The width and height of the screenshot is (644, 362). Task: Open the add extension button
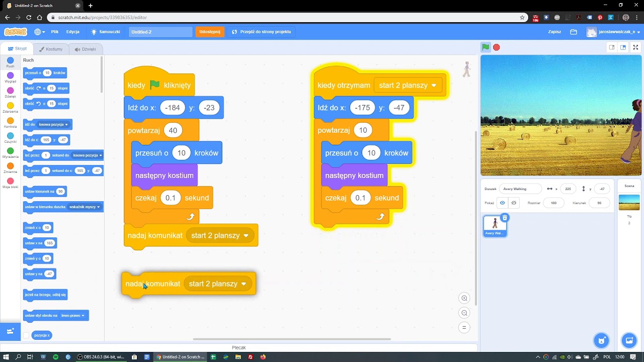click(10, 331)
